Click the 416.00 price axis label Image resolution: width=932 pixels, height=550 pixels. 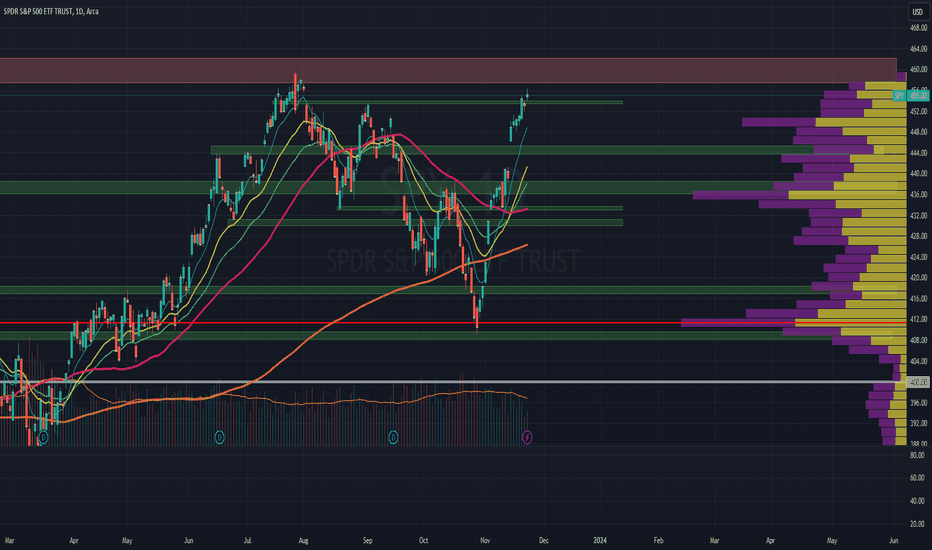point(918,298)
